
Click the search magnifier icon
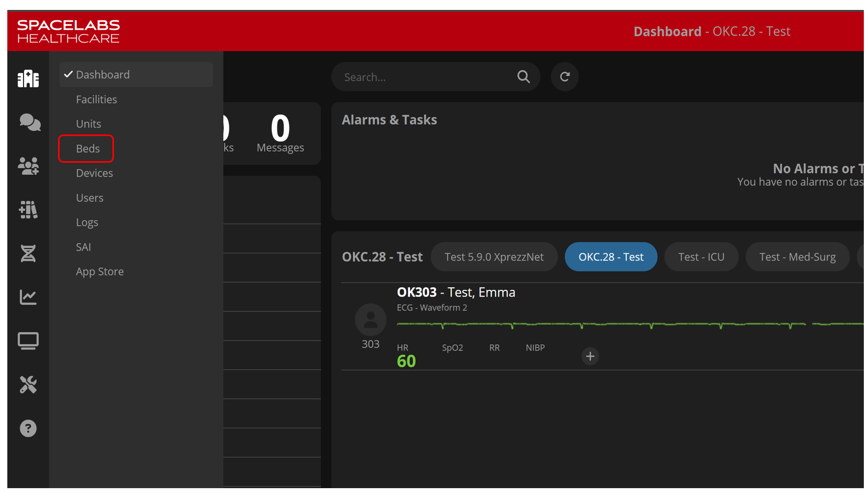pos(523,77)
